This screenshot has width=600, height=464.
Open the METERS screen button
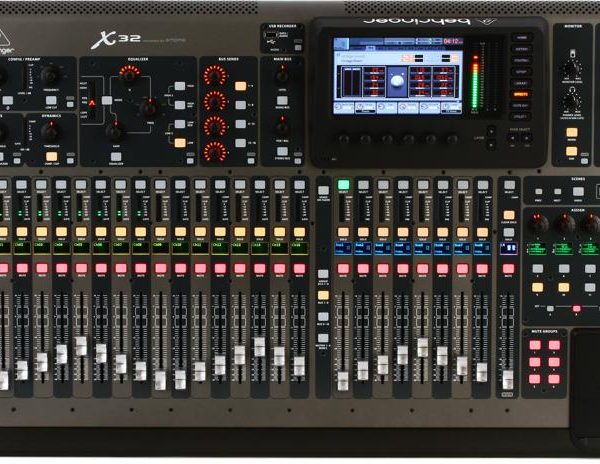tap(520, 49)
